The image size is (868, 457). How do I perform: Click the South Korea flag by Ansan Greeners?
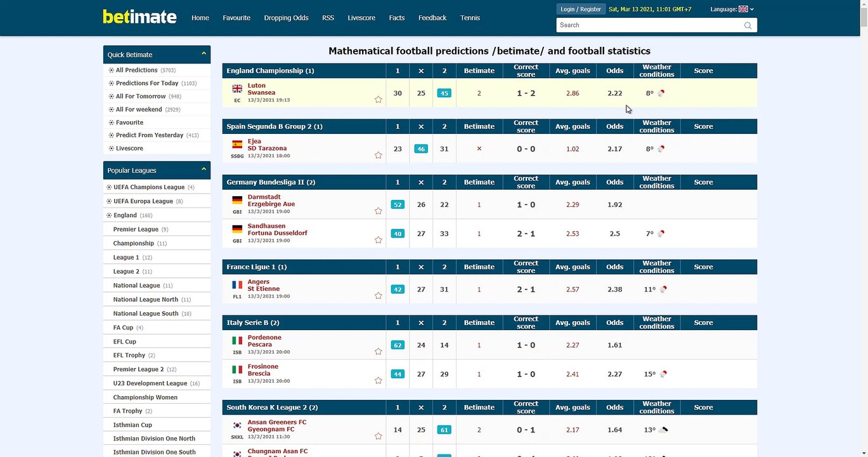[237, 425]
